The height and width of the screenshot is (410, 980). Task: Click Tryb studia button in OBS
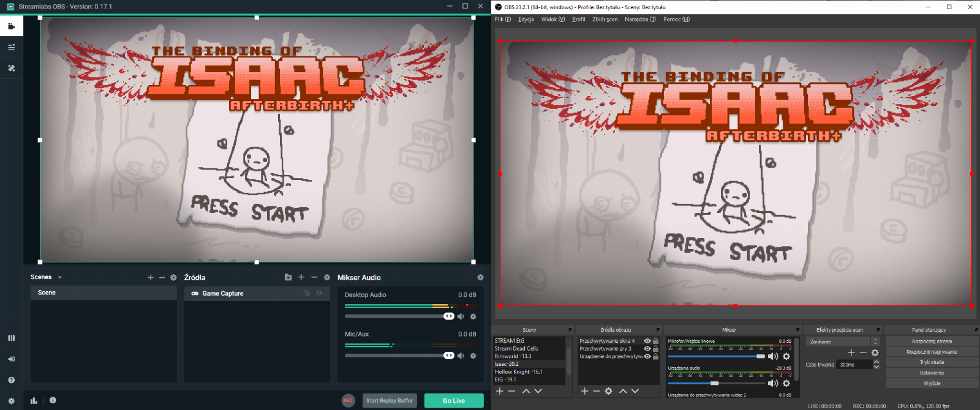point(932,362)
